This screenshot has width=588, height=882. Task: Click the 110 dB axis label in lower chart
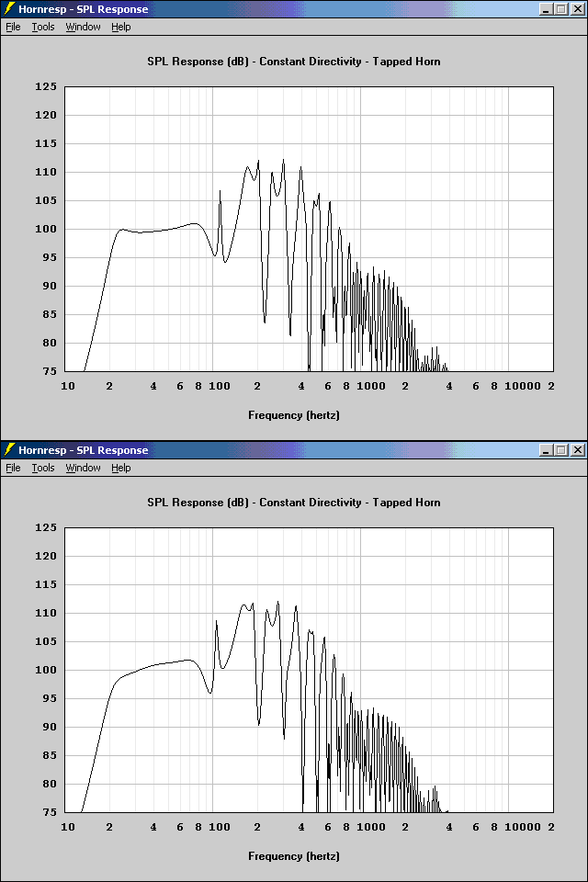click(46, 613)
